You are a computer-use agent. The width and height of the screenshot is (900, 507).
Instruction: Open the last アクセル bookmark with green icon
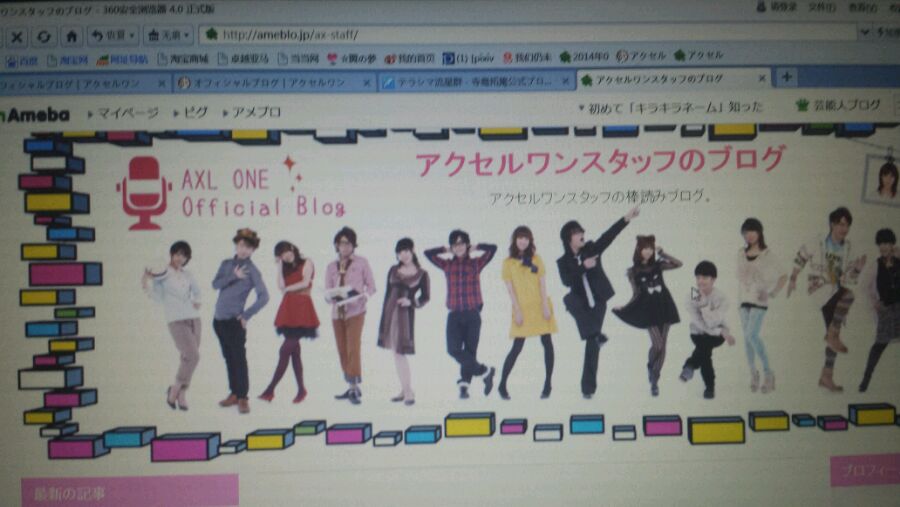(699, 55)
